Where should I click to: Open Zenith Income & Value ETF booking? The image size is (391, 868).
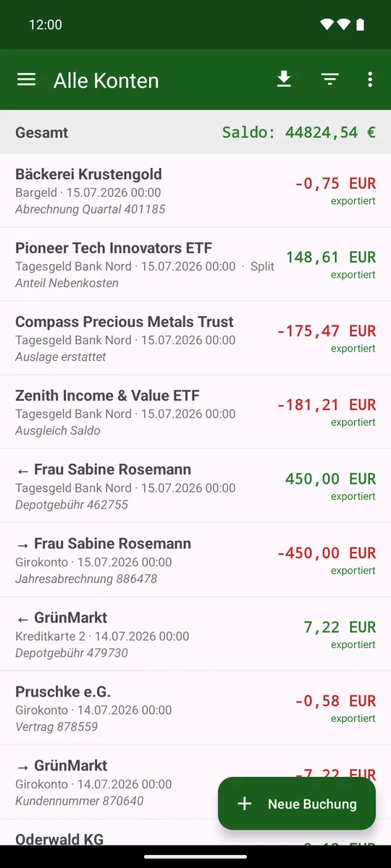pyautogui.click(x=195, y=412)
